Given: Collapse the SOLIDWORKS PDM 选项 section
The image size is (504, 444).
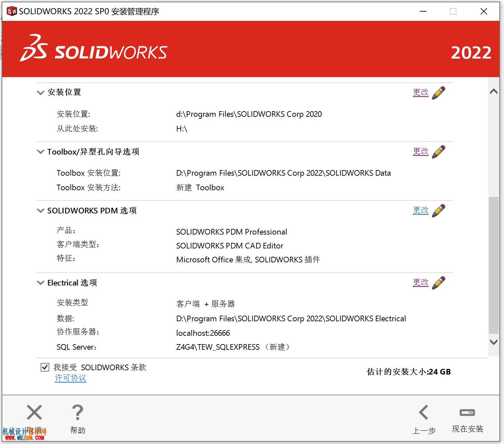Looking at the screenshot, I should tap(40, 211).
